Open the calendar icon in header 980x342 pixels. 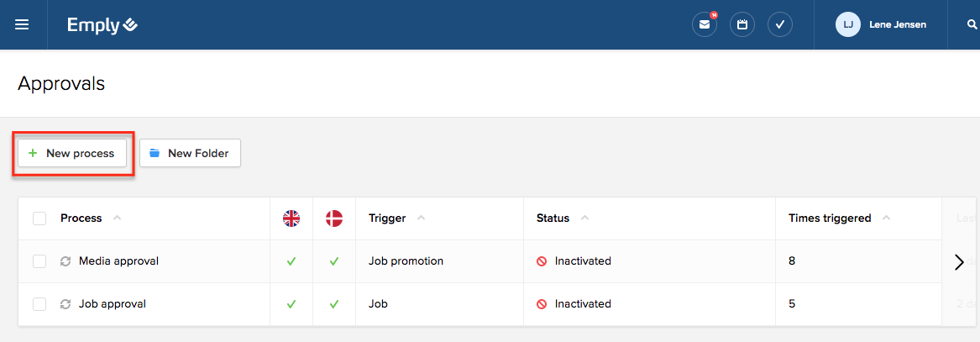(x=742, y=24)
